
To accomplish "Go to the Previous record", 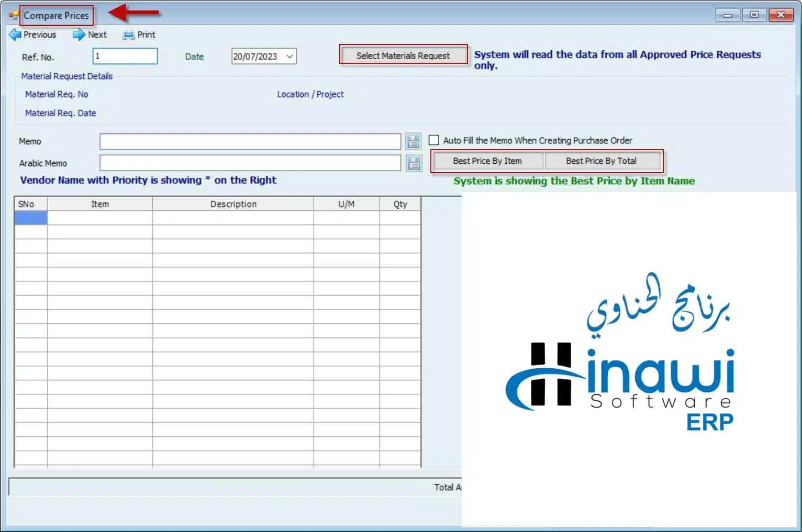I will point(32,35).
